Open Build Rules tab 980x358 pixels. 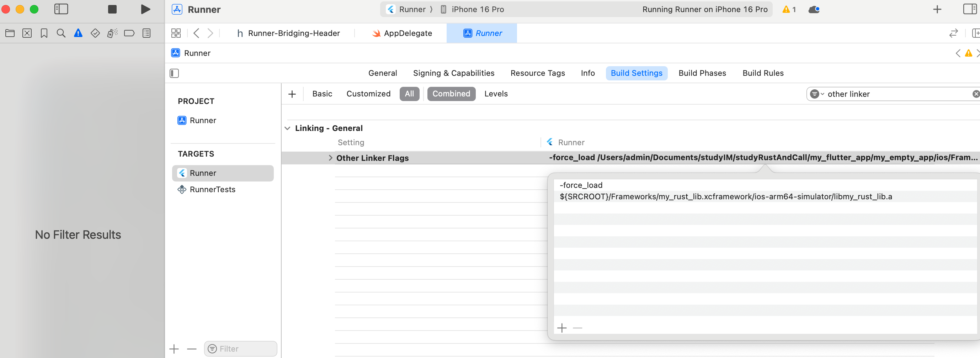[763, 73]
